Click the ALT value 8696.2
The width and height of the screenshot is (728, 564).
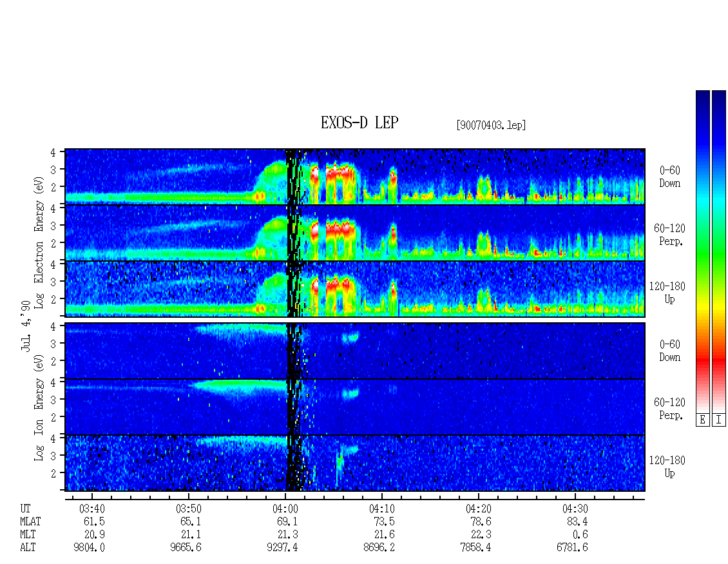379,548
